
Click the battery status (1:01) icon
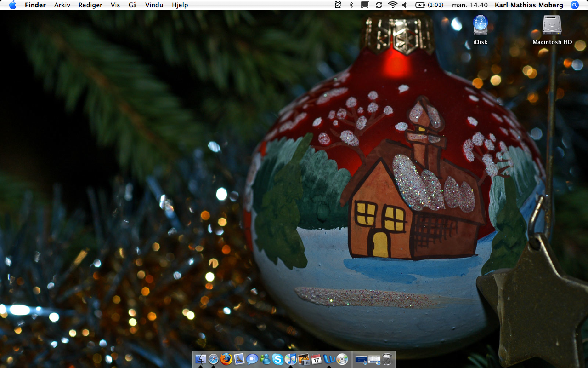point(429,5)
